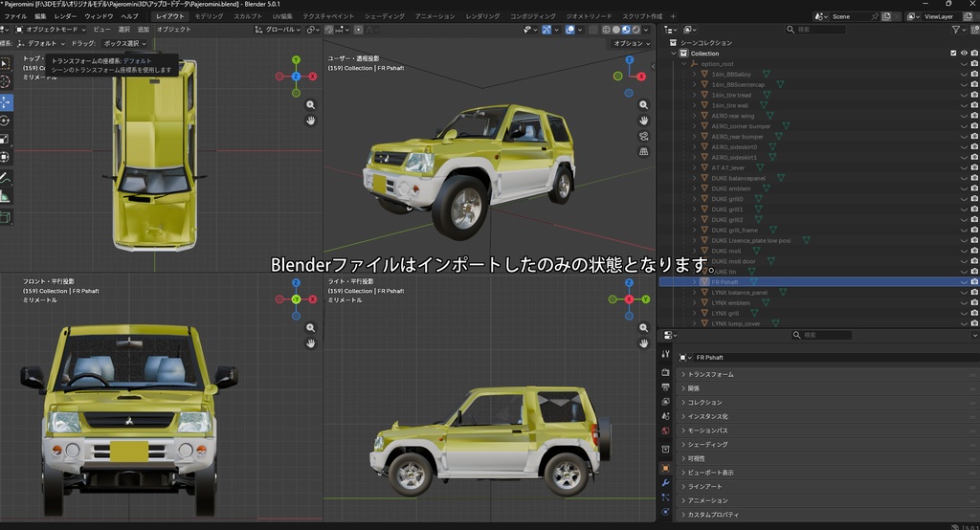Image resolution: width=980 pixels, height=530 pixels.
Task: Open the Modifiers properties tab
Action: pos(666,482)
